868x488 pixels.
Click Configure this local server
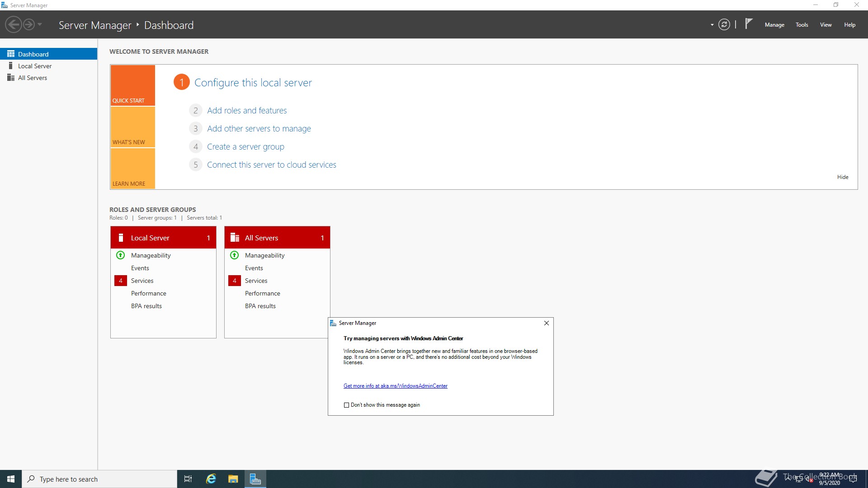[253, 83]
